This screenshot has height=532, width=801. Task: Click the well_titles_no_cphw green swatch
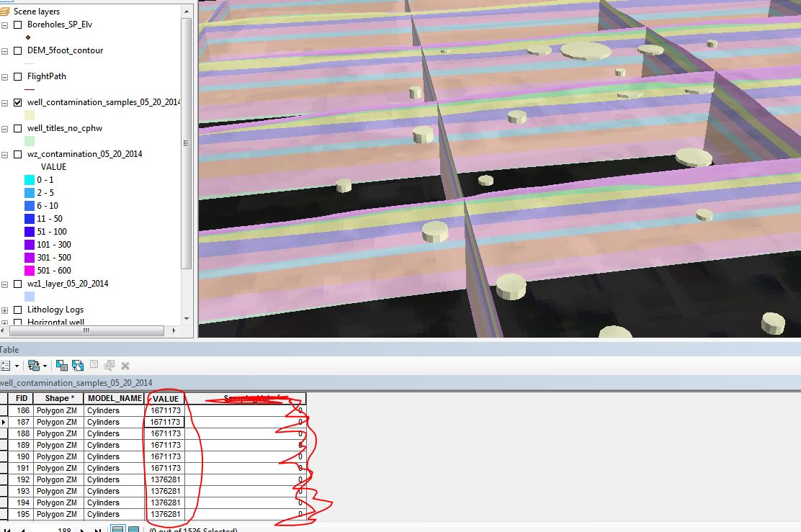click(30, 141)
